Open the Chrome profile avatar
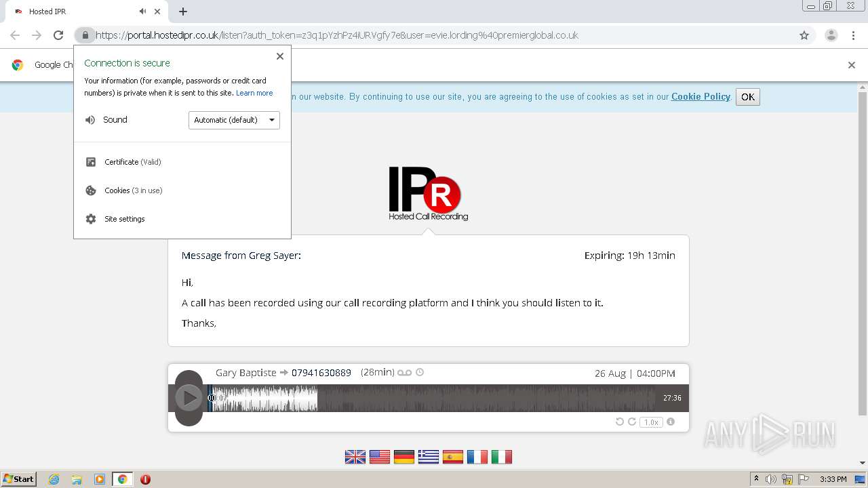This screenshot has height=488, width=868. tap(831, 35)
